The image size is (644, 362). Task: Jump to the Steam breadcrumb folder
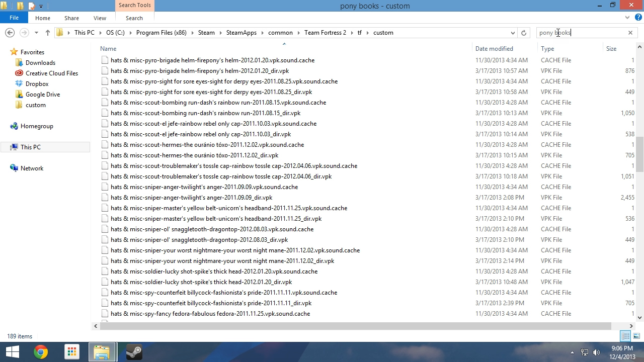pyautogui.click(x=206, y=33)
